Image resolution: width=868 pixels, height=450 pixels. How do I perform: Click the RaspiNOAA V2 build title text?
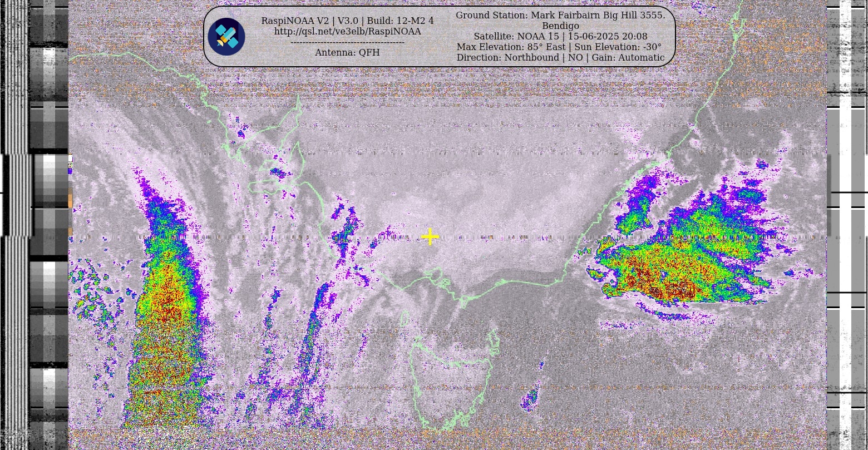(347, 21)
